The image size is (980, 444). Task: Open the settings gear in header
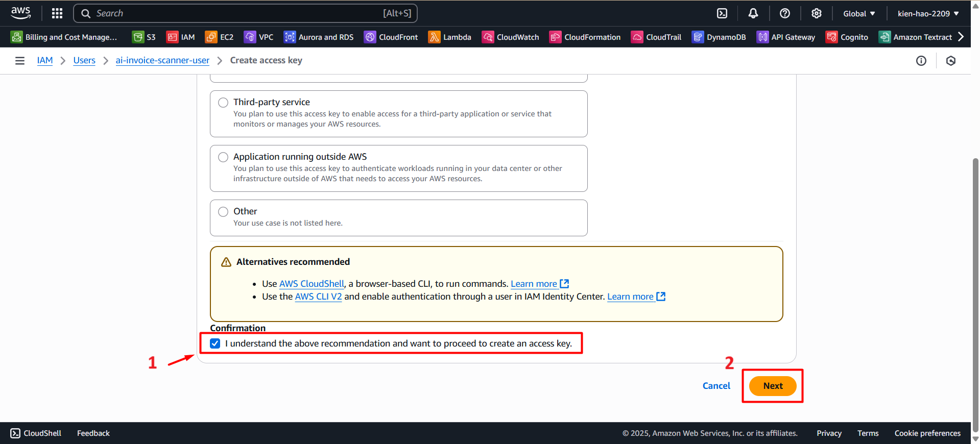coord(817,13)
